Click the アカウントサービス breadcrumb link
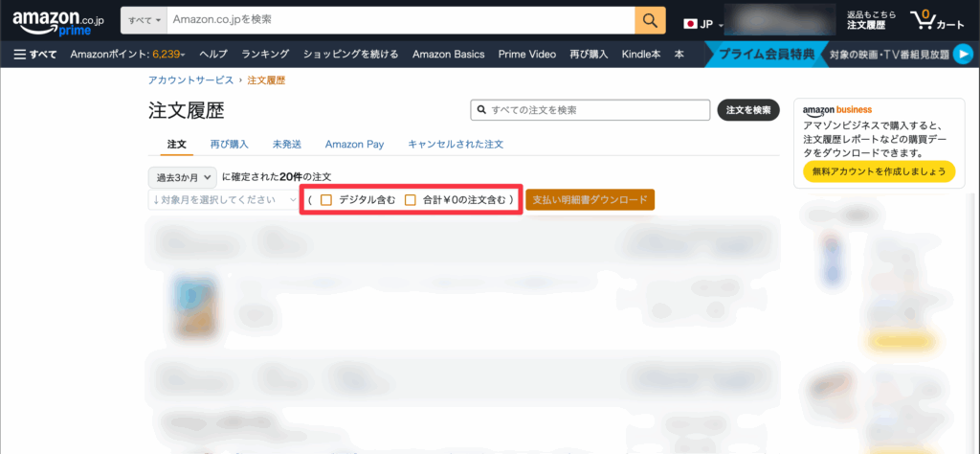This screenshot has height=454, width=980. [x=190, y=80]
